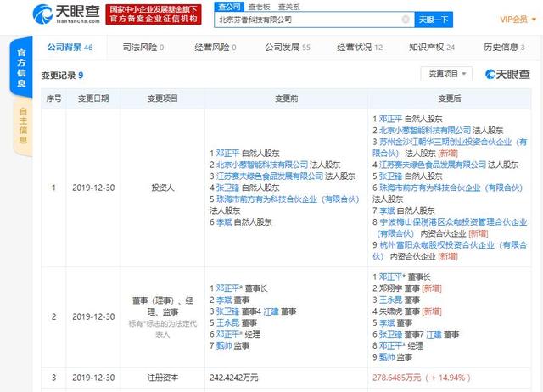Click the 天眼一下 search button
Image resolution: width=543 pixels, height=392 pixels.
[434, 20]
